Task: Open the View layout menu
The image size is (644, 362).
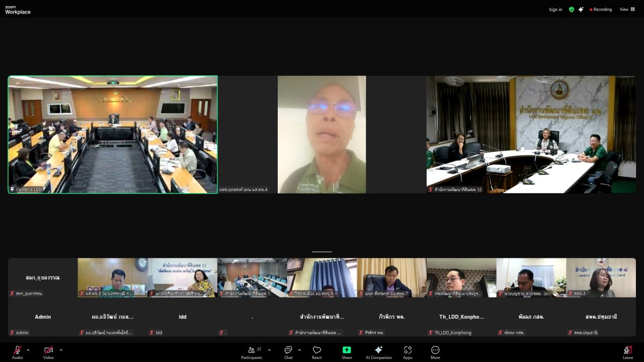Action: point(627,10)
